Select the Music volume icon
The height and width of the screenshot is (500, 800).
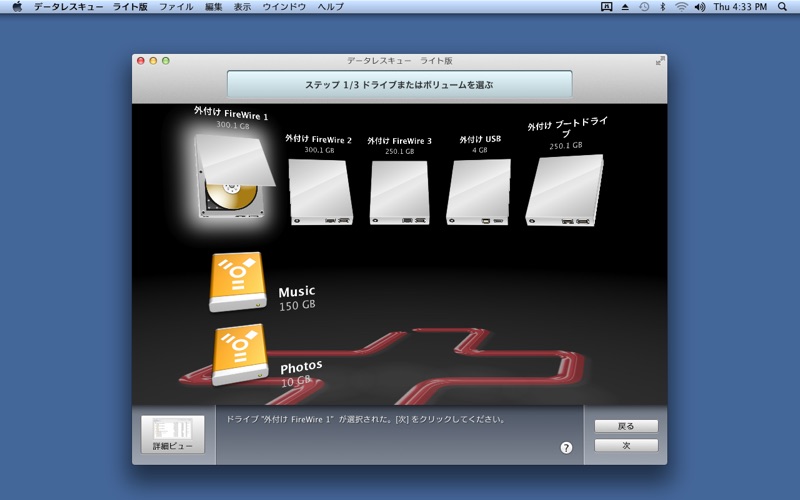[238, 282]
